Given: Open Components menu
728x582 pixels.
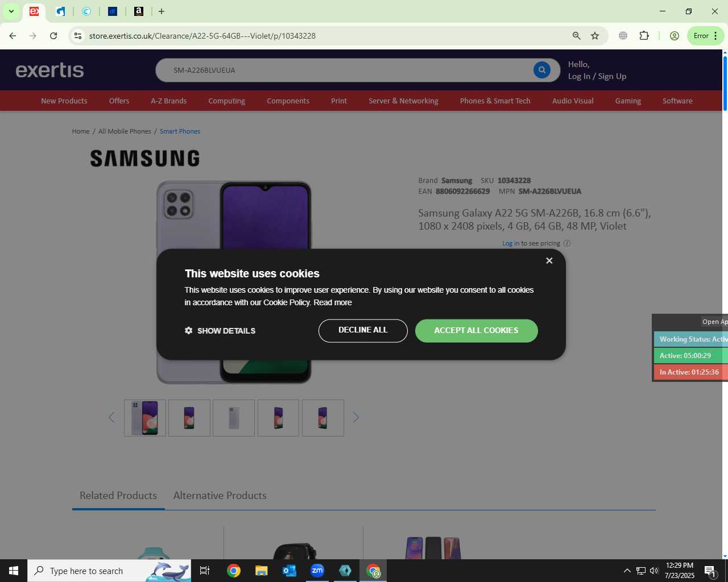Looking at the screenshot, I should point(288,101).
